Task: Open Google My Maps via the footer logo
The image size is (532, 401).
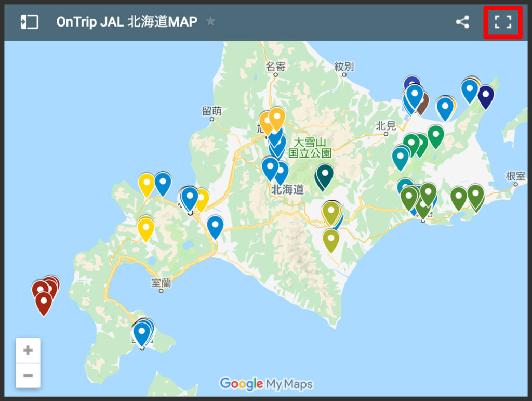Action: click(x=266, y=383)
